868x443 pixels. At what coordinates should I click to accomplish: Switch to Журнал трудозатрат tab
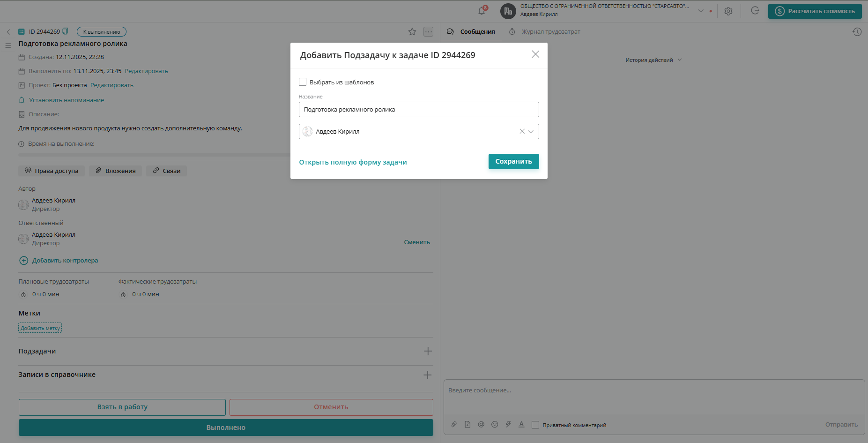pos(545,32)
